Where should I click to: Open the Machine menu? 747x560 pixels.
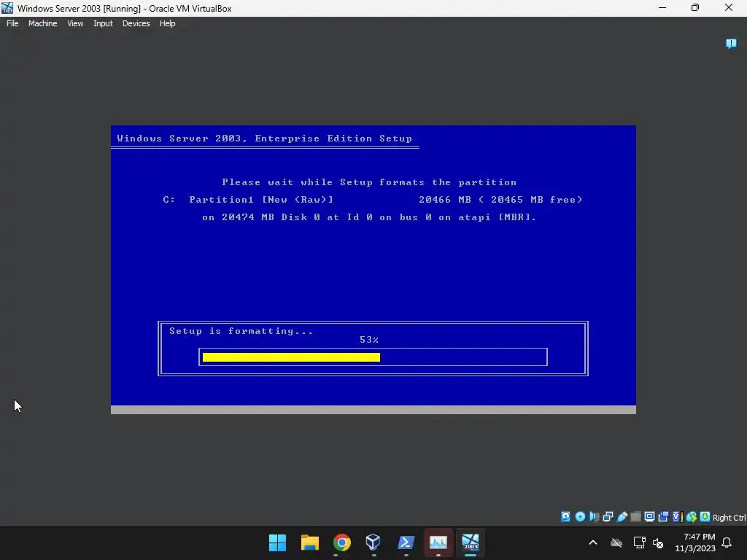pyautogui.click(x=42, y=23)
